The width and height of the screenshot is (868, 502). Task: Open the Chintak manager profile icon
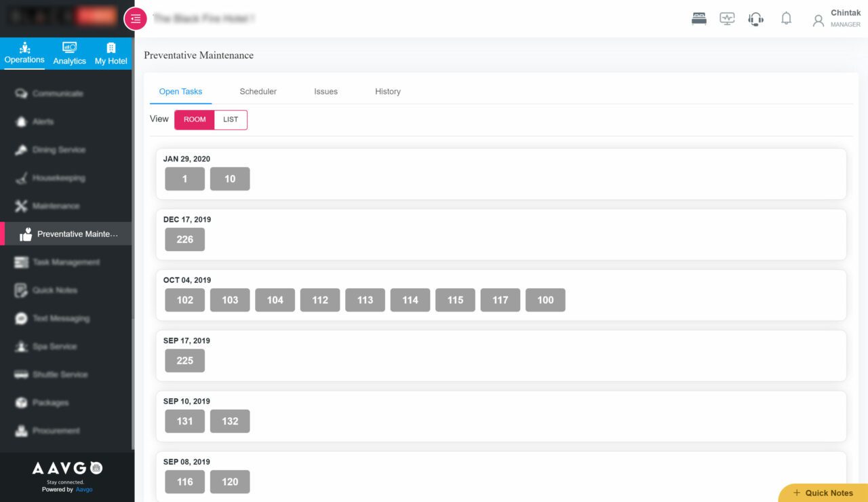(818, 19)
